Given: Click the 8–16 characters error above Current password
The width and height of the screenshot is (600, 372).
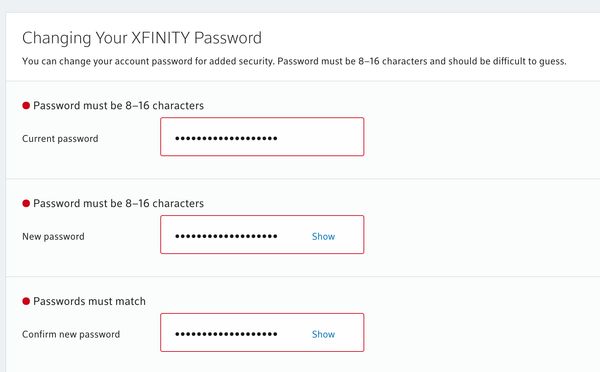Looking at the screenshot, I should pyautogui.click(x=118, y=106).
